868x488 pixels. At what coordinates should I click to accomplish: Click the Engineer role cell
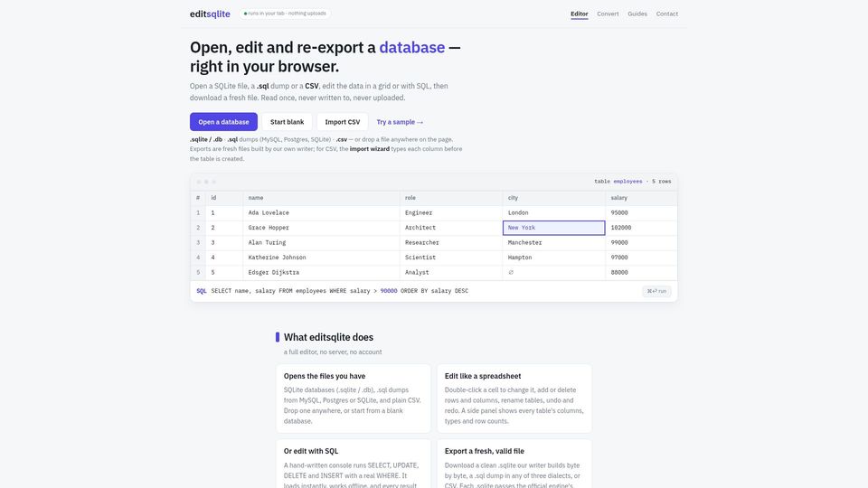tap(451, 212)
